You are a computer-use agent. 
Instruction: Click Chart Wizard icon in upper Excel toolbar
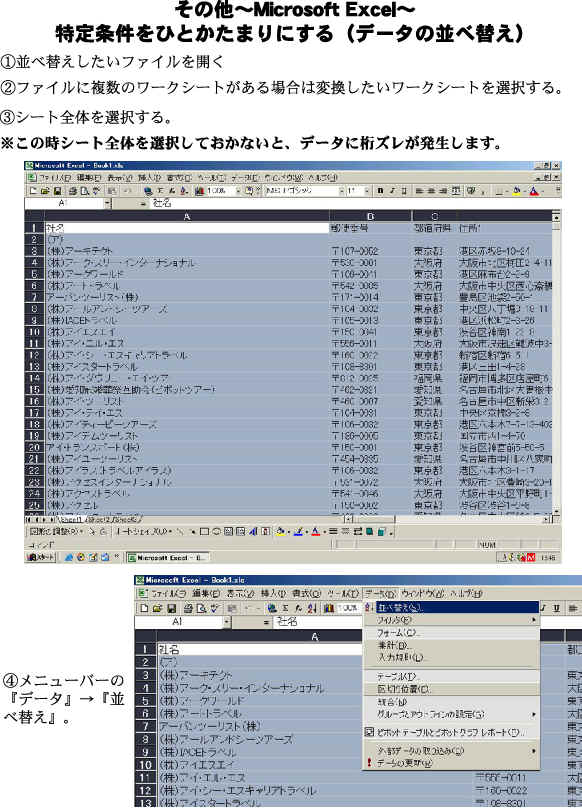pyautogui.click(x=199, y=191)
